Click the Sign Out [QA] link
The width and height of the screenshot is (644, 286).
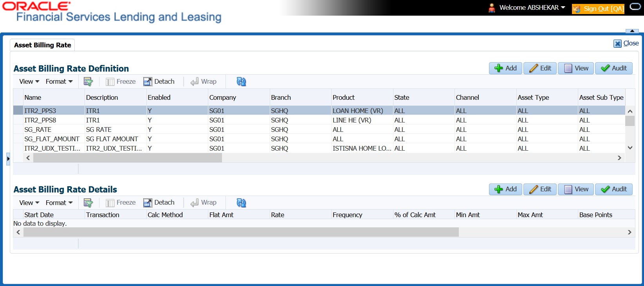pyautogui.click(x=598, y=9)
